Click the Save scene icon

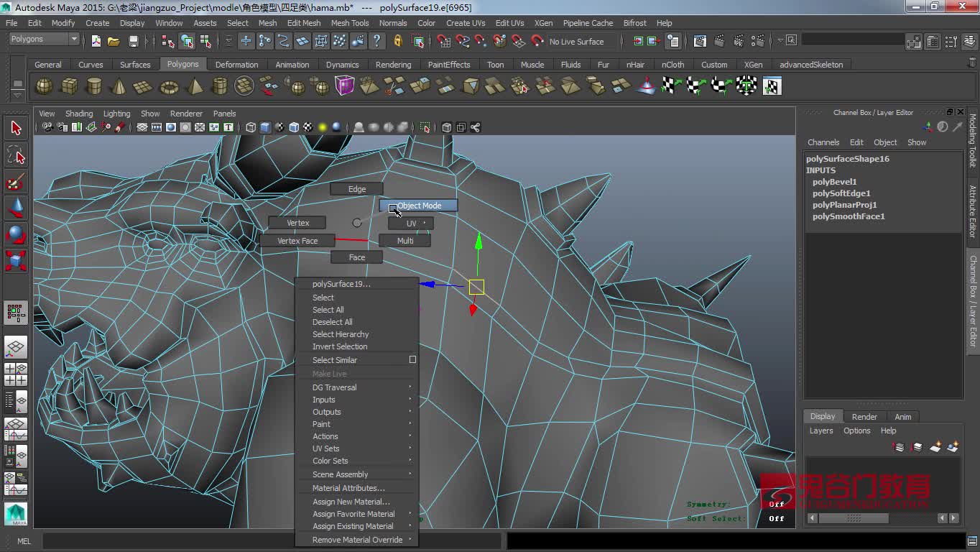click(133, 42)
